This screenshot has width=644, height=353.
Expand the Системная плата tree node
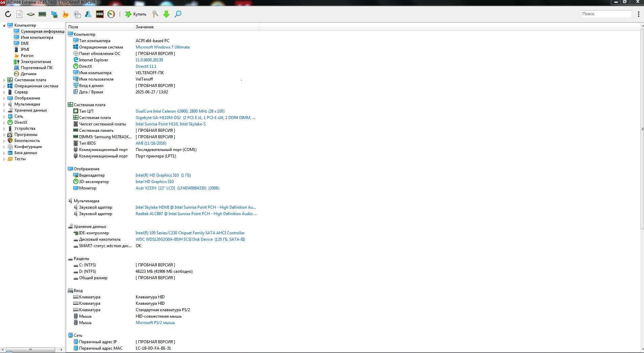tap(4, 80)
